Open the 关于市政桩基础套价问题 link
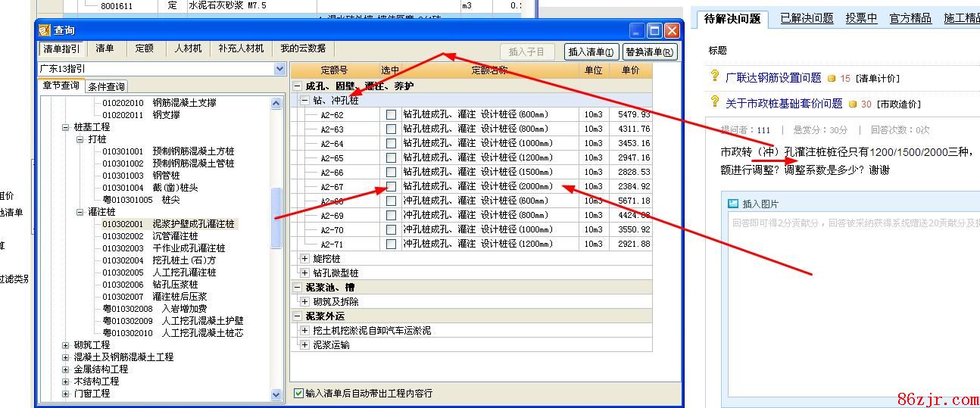The image size is (980, 408). coord(784,104)
